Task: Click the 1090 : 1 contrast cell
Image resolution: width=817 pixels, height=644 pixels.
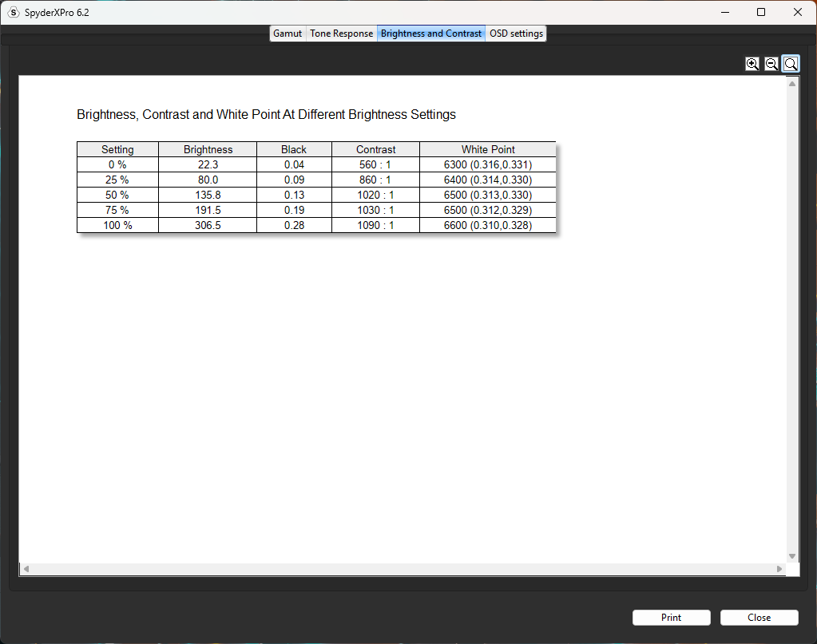Action: tap(375, 226)
